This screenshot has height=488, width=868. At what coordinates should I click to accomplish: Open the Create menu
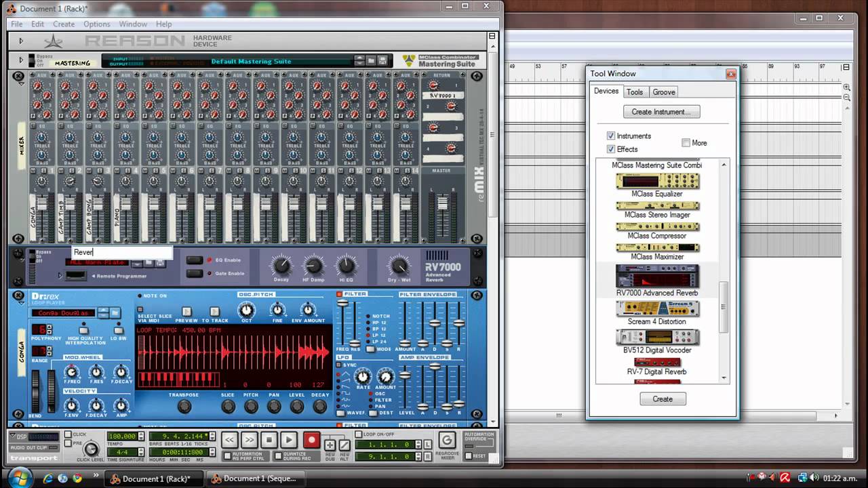(x=64, y=24)
